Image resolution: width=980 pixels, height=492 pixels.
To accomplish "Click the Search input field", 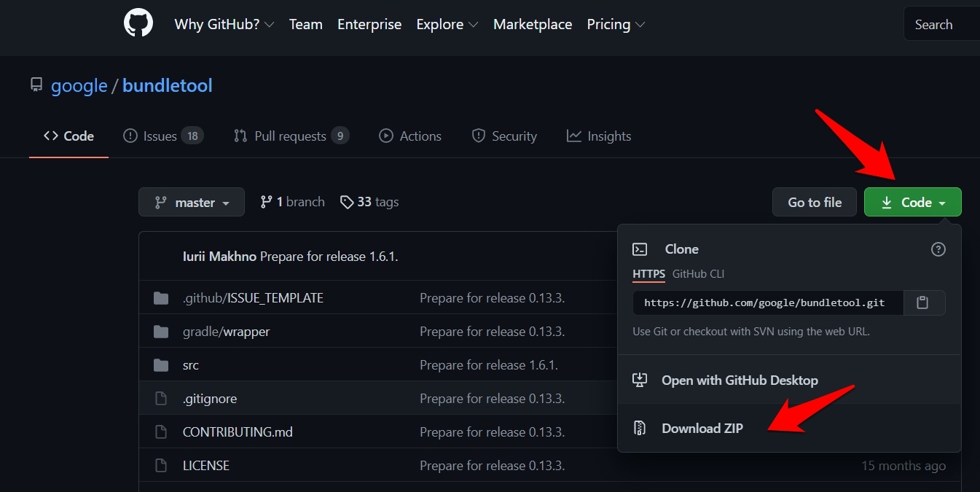I will click(941, 25).
